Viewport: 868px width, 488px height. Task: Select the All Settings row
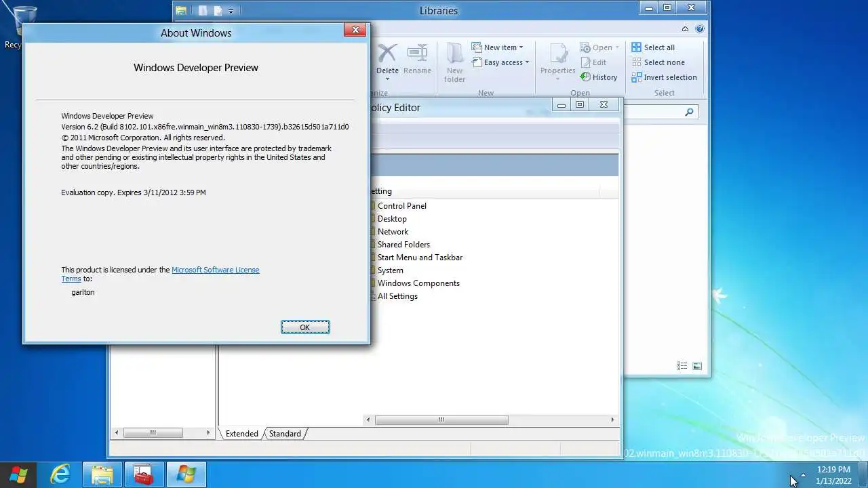click(x=397, y=296)
